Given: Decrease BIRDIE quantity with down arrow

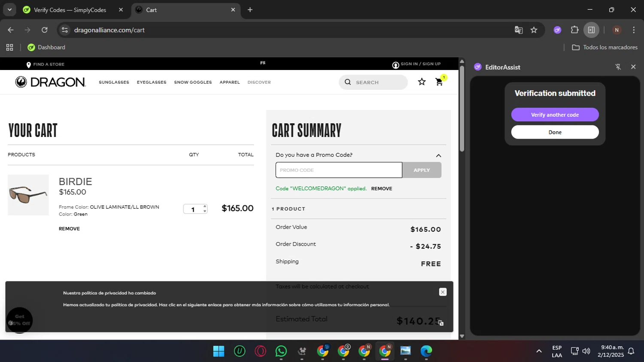Looking at the screenshot, I should 205,211.
